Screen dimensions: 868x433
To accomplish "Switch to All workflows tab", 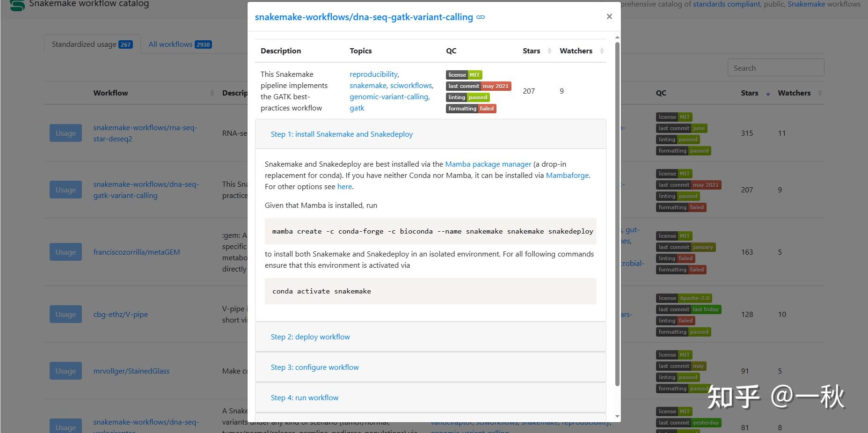I will tap(180, 44).
